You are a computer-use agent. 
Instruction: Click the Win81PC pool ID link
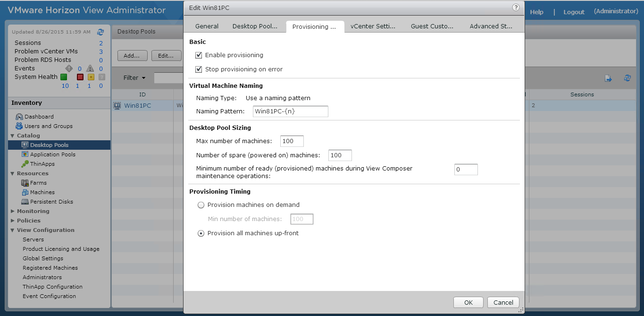pyautogui.click(x=137, y=106)
